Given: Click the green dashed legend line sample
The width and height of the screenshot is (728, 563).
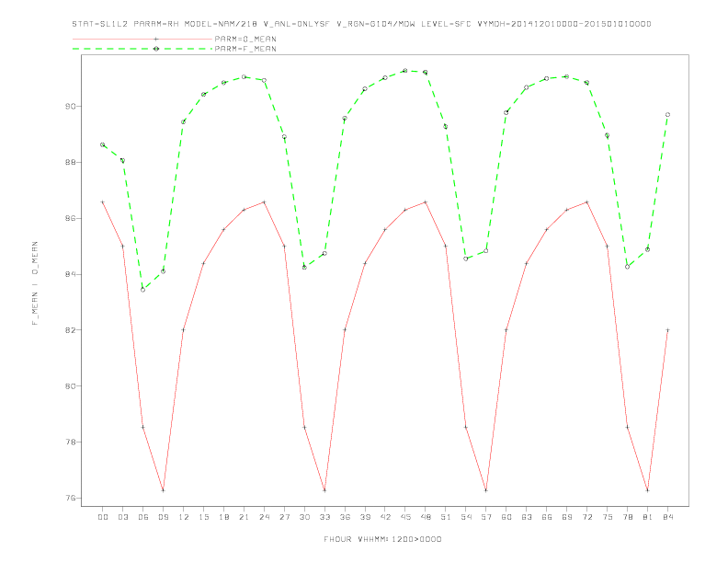Looking at the screenshot, I should pyautogui.click(x=142, y=49).
